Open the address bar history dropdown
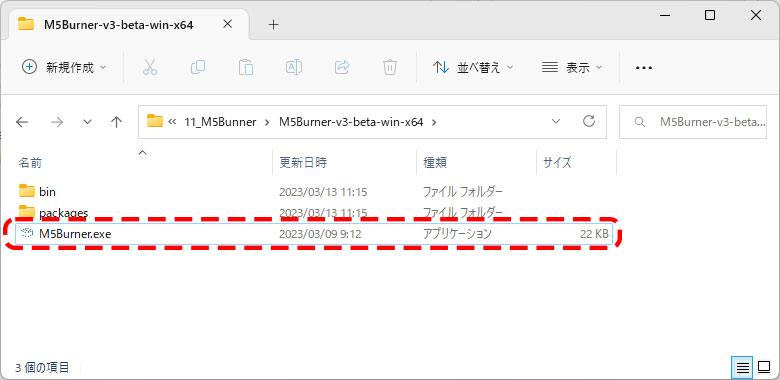Viewport: 780px width, 380px height. pos(556,121)
